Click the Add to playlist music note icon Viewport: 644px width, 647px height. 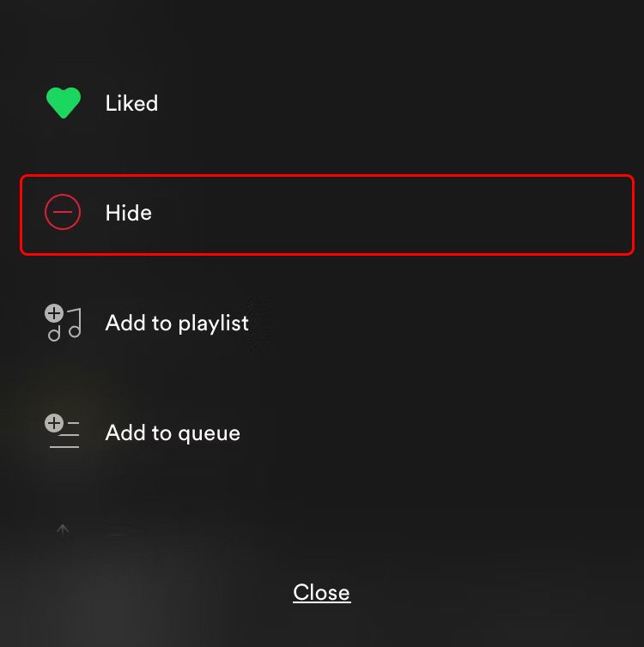(64, 323)
